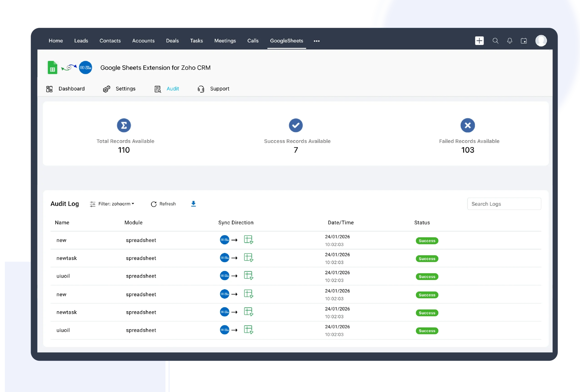Screen dimensions: 580x392
Task: Open the user profile avatar menu
Action: click(541, 41)
